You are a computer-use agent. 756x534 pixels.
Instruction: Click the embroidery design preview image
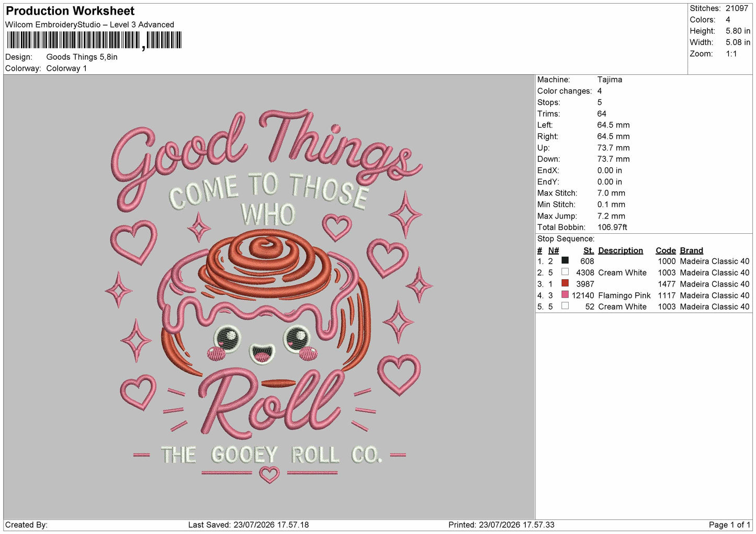tap(269, 297)
